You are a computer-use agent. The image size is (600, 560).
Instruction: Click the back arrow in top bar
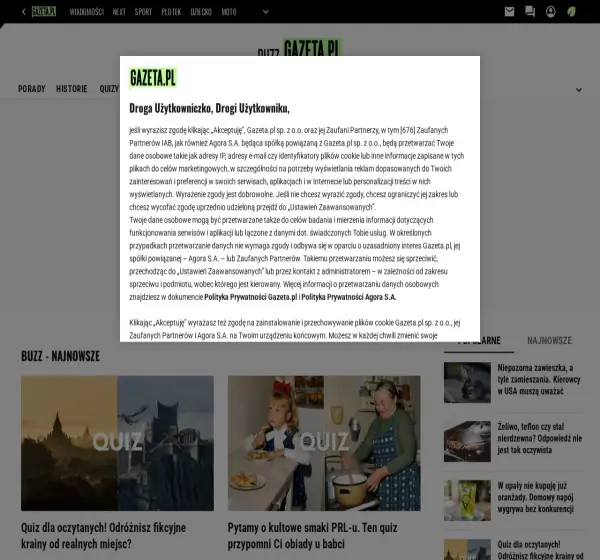[x=24, y=12]
